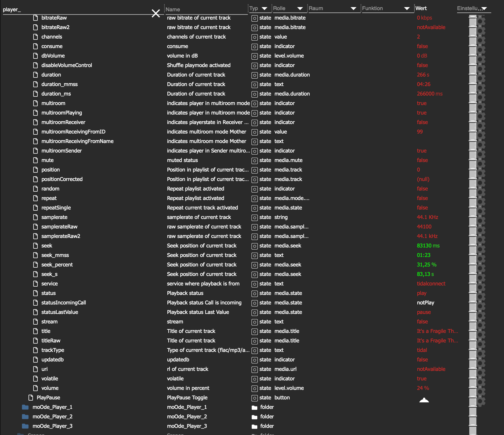Select the samplerateRaw2 tree item
The image size is (504, 435).
pos(61,236)
